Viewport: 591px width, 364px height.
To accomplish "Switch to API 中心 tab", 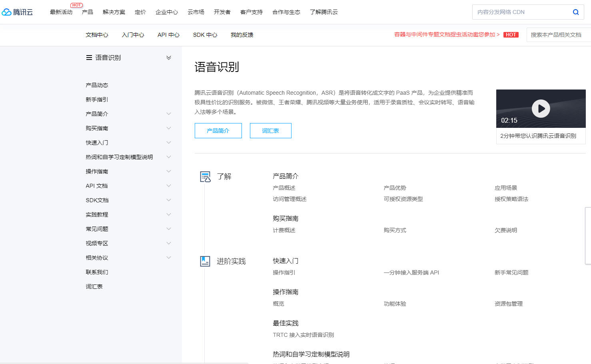I will (168, 35).
